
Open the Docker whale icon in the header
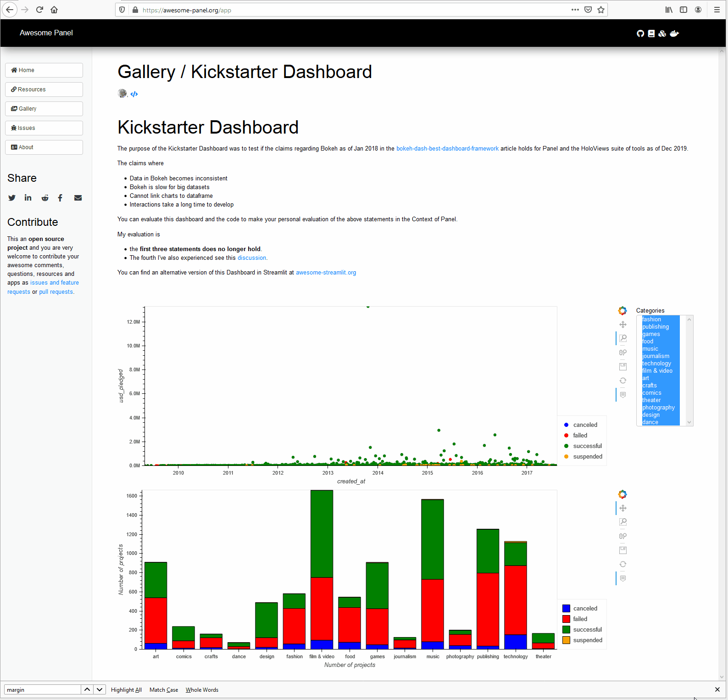coord(674,34)
